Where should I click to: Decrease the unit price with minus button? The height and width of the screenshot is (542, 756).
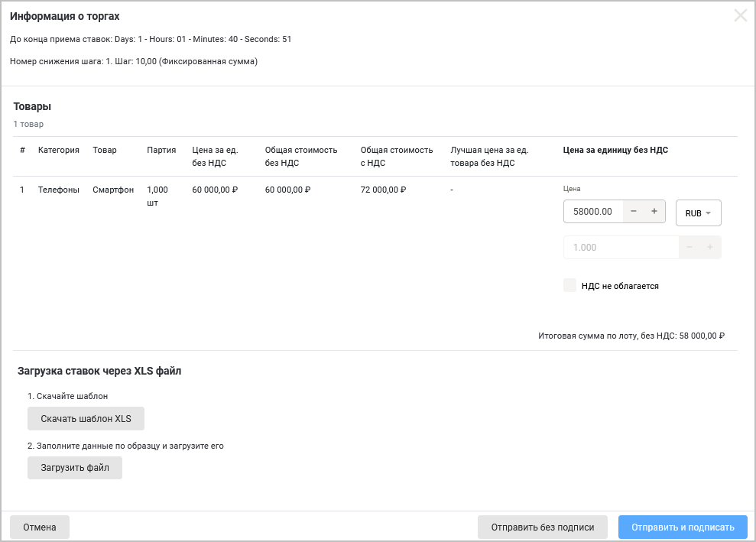tap(634, 212)
